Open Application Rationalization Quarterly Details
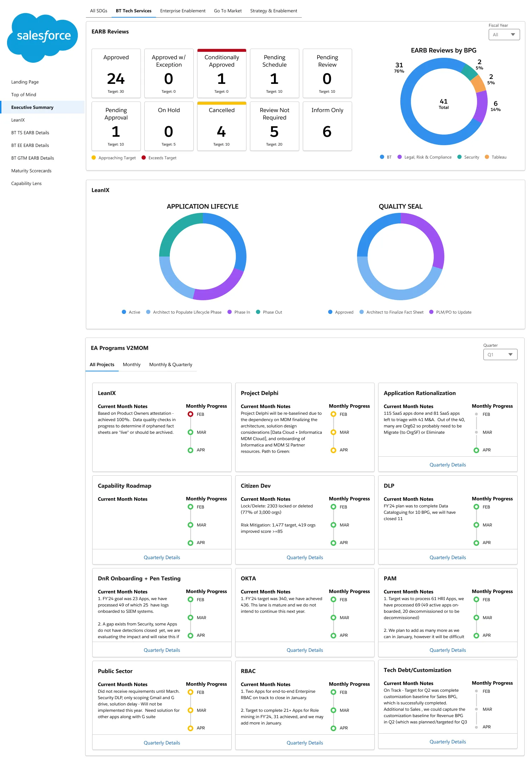 point(447,465)
